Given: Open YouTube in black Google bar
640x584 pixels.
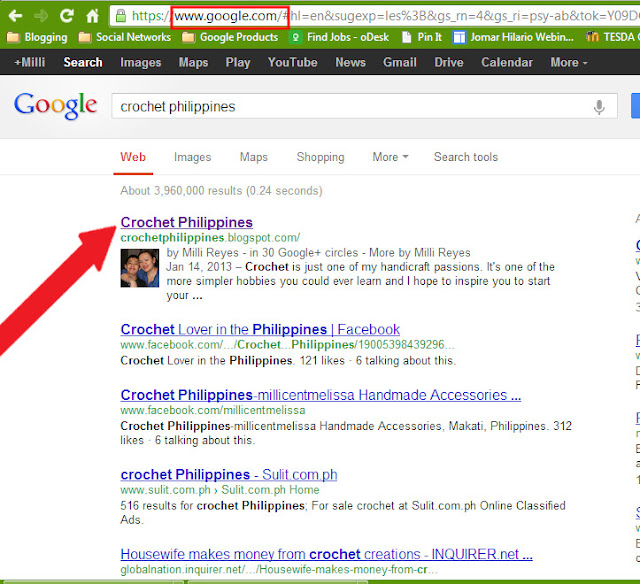Looking at the screenshot, I should click(x=293, y=62).
